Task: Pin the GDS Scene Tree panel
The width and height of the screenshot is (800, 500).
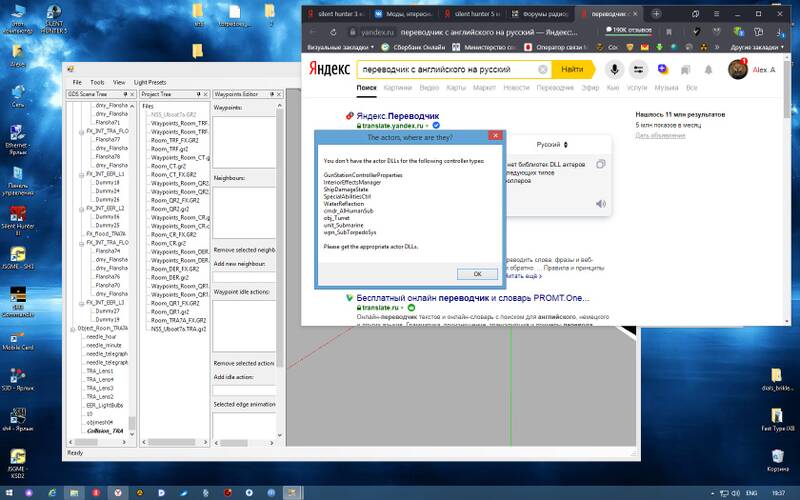Action: [125, 94]
